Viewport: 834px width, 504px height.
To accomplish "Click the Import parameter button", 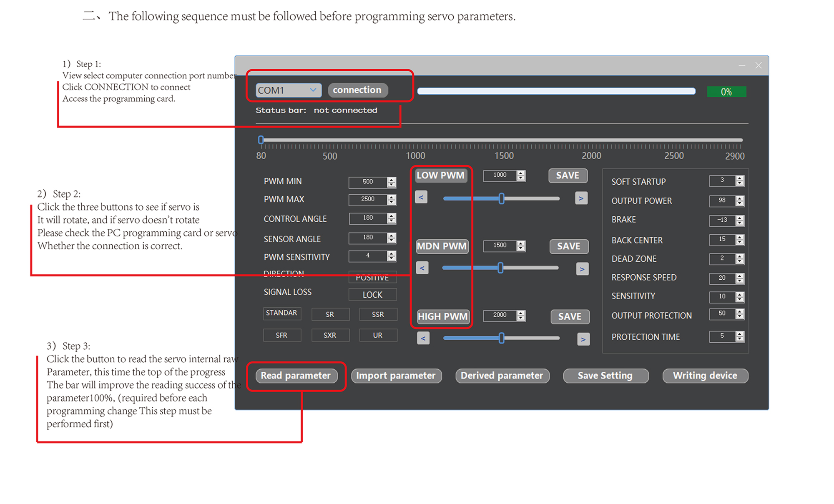I will (396, 376).
